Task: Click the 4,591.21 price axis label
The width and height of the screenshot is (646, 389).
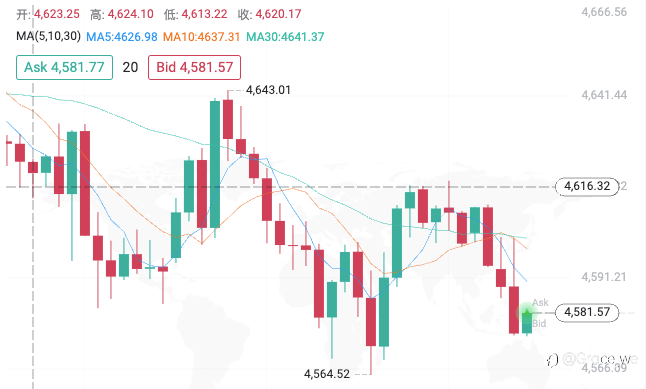Action: pyautogui.click(x=604, y=277)
